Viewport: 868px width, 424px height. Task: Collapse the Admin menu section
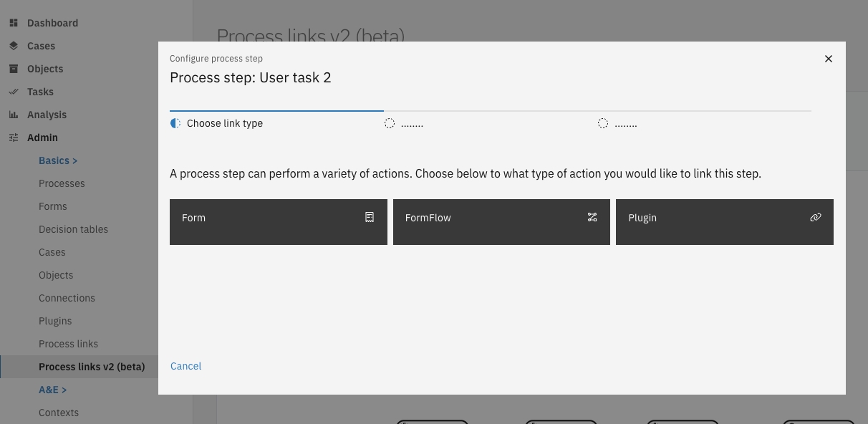pyautogui.click(x=42, y=138)
